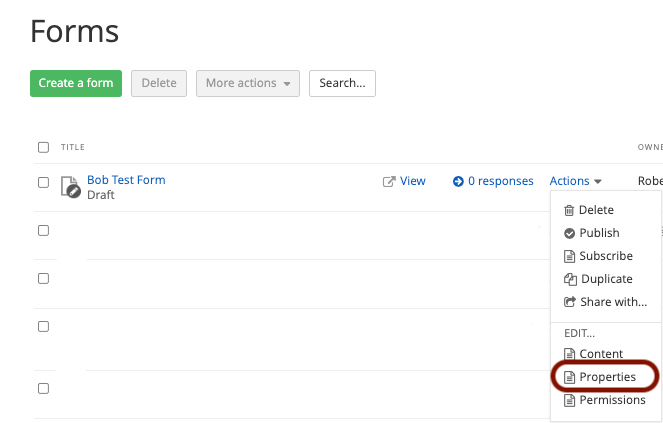Click the checkmark icon next to Publish
Screen dimensions: 663x423
pyautogui.click(x=570, y=233)
